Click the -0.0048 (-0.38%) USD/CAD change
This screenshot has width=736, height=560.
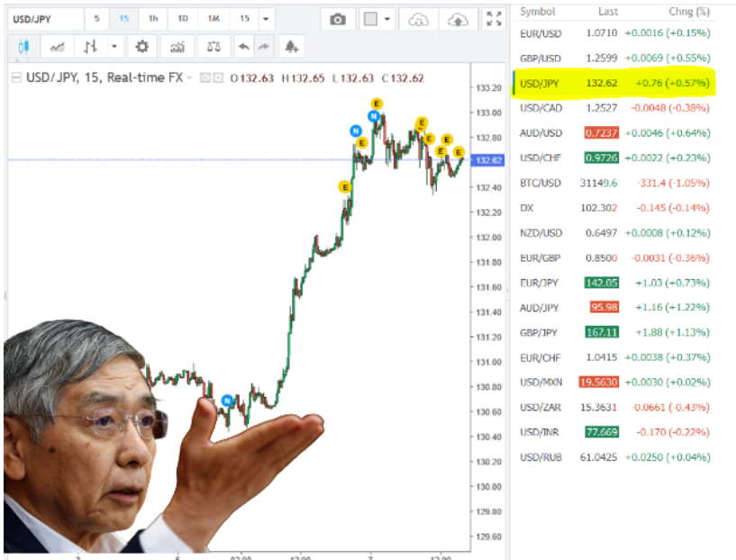coord(670,108)
